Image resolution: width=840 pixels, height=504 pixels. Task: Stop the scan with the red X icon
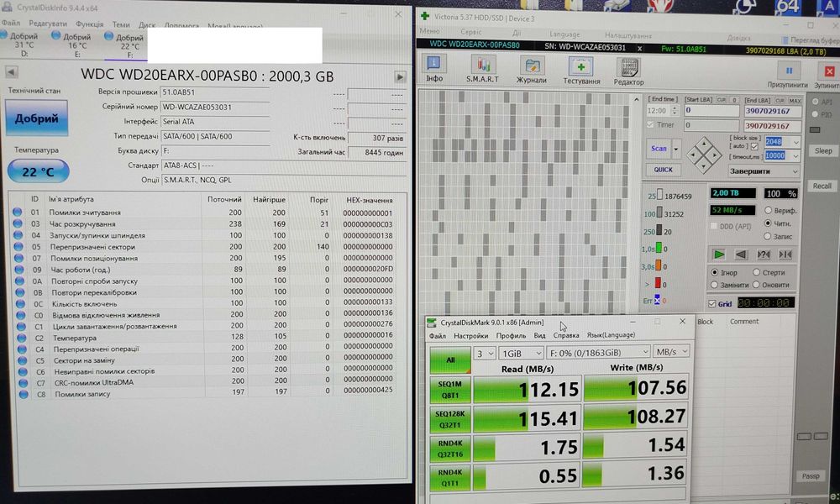829,71
